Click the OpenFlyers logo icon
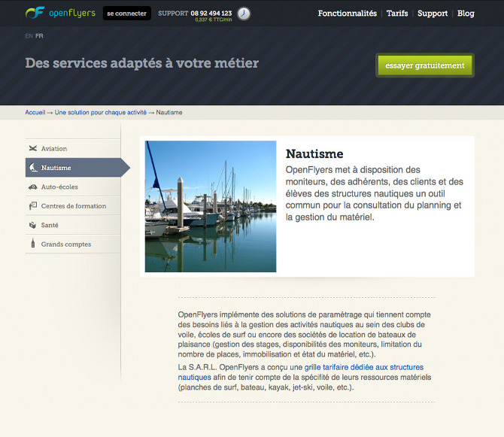Image resolution: width=504 pixels, height=437 pixels. coord(35,13)
